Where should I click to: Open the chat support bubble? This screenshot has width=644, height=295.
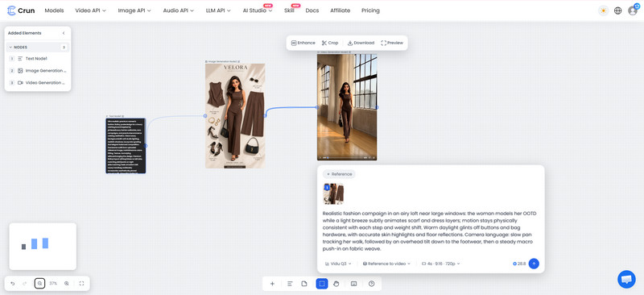[626, 279]
